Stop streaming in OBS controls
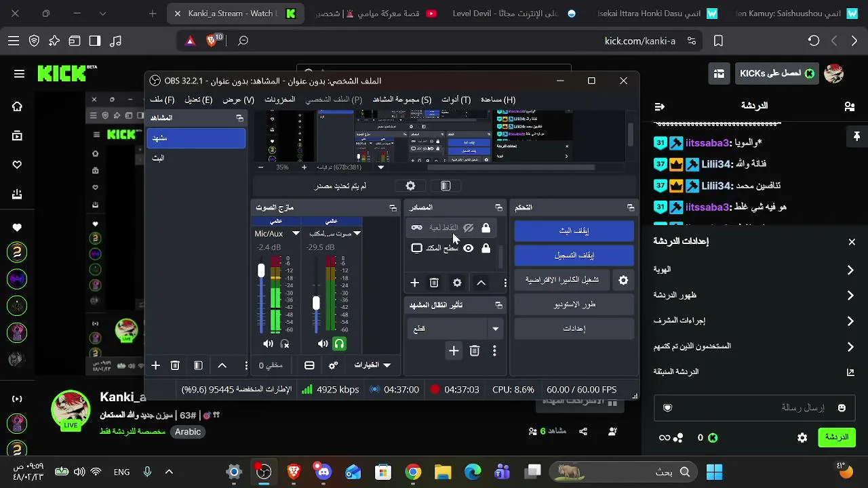 (574, 231)
